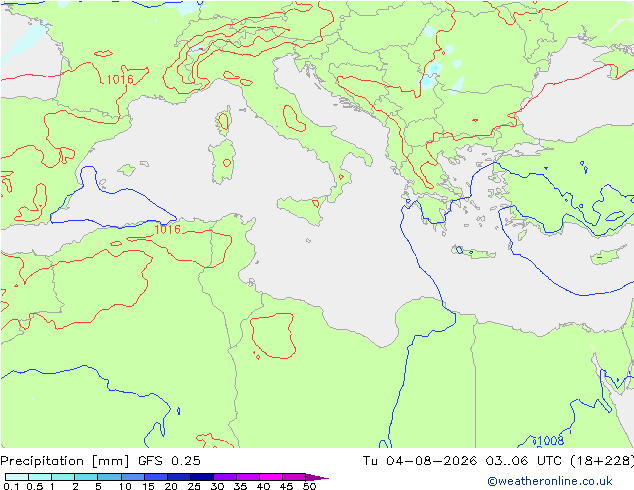Click the '20' legend scale label
This screenshot has width=634, height=490.
tap(171, 486)
